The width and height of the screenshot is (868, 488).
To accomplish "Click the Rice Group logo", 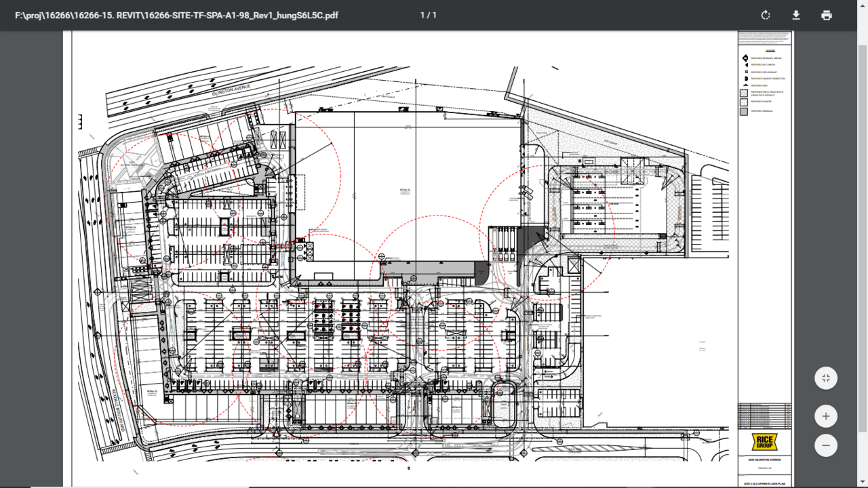I will (764, 442).
